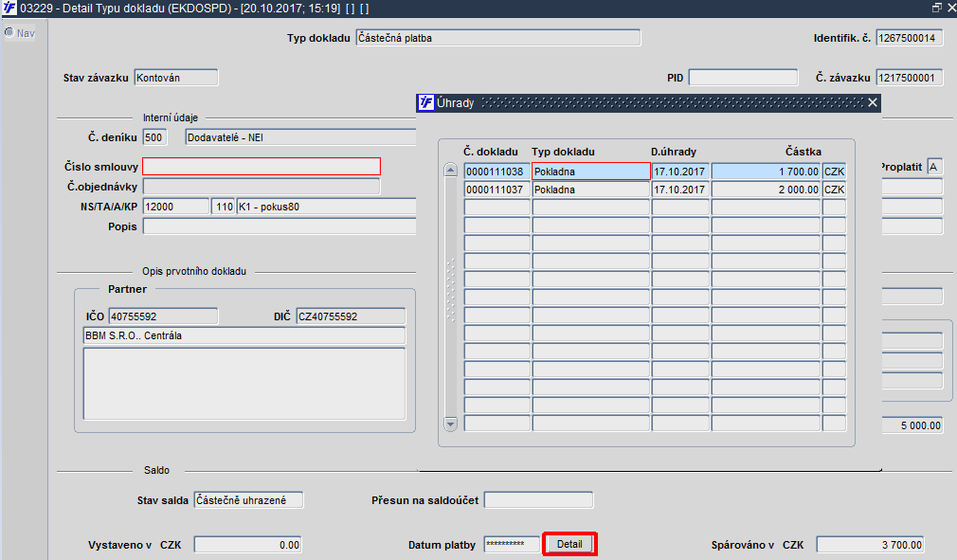The width and height of the screenshot is (957, 560).
Task: Click the Stav salda field Částečně uhrazené
Action: click(x=248, y=500)
